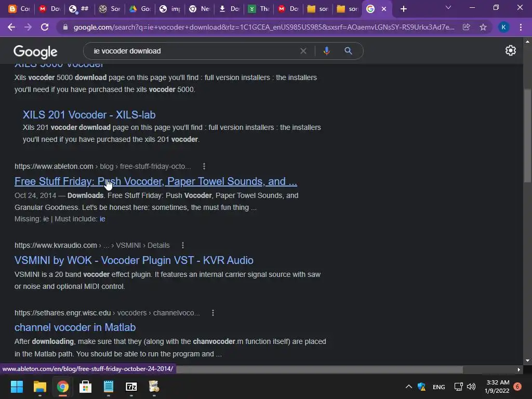Bookmark this page with star icon
Viewport: 532px width, 399px height.
click(x=483, y=27)
